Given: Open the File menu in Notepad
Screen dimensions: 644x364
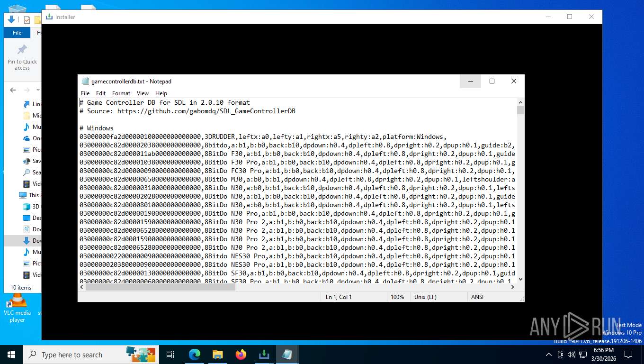Looking at the screenshot, I should point(85,93).
